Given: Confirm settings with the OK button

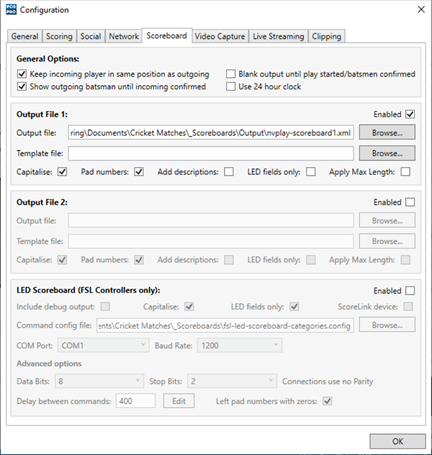Looking at the screenshot, I should click(x=397, y=441).
